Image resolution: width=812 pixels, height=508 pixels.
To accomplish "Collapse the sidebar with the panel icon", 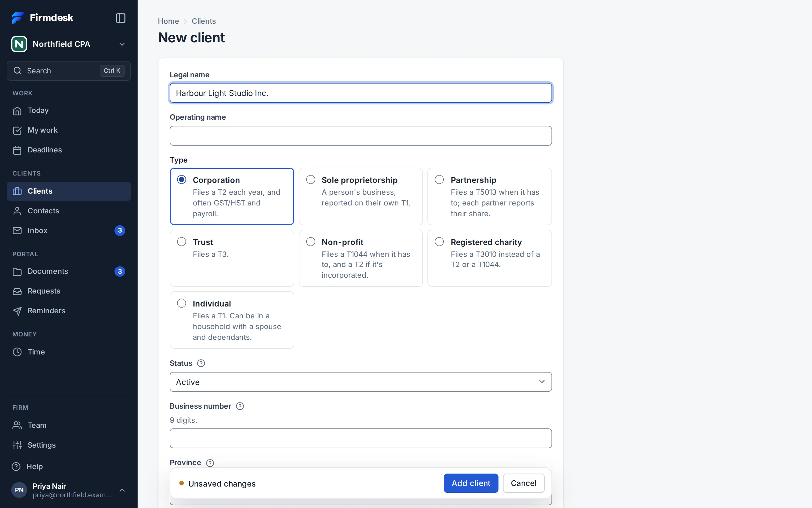I will (x=120, y=18).
